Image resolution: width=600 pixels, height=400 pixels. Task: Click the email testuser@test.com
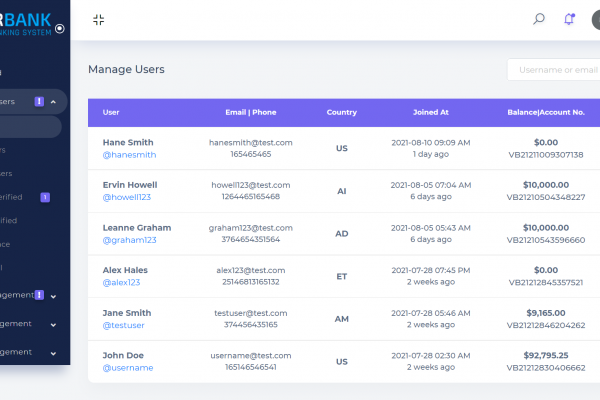pyautogui.click(x=251, y=313)
